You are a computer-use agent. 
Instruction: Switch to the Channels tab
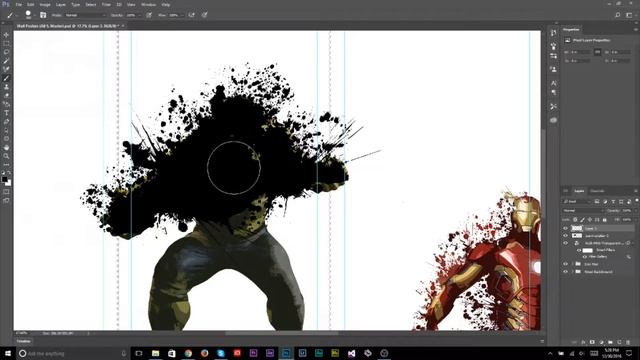(597, 191)
